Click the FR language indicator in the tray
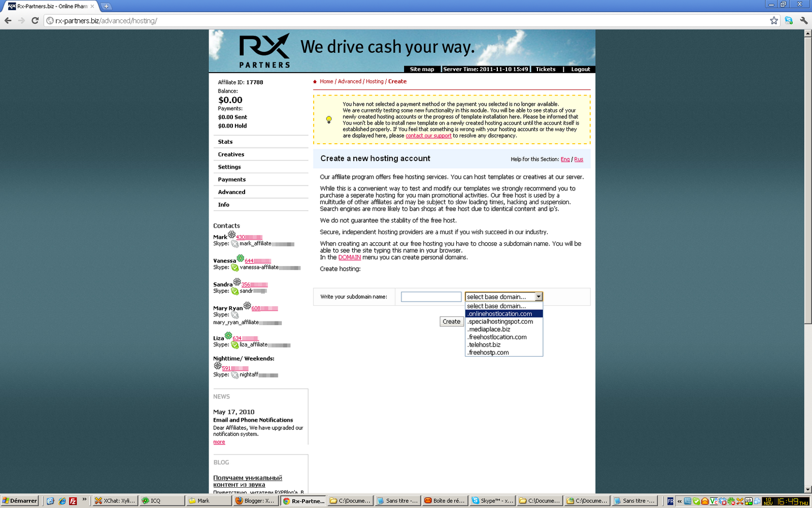The height and width of the screenshot is (508, 812). (670, 501)
